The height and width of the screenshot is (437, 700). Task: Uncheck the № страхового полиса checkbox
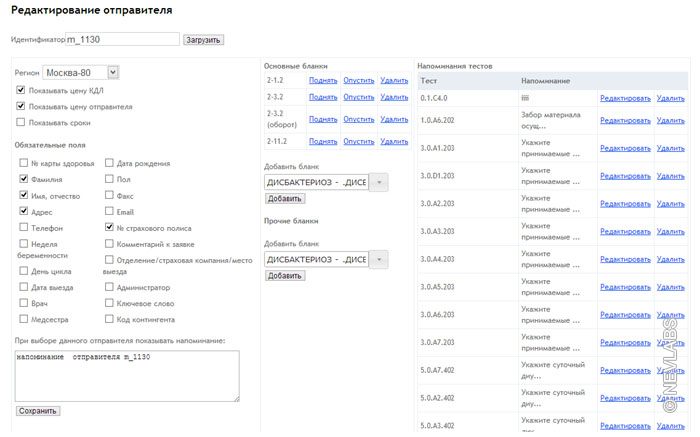pyautogui.click(x=109, y=227)
